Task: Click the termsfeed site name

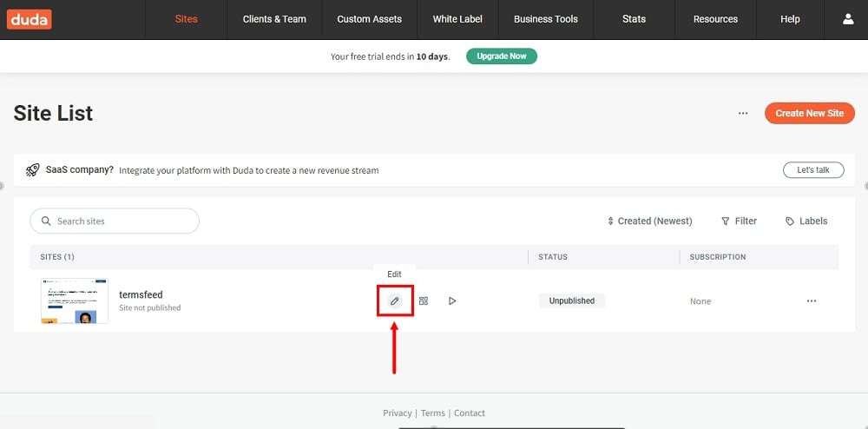Action: point(141,295)
